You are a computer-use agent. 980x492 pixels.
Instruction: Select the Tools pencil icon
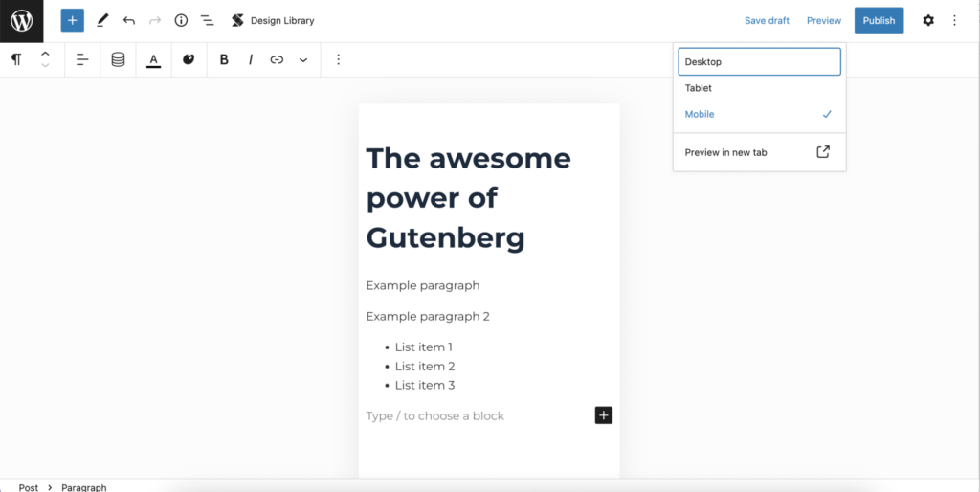click(x=102, y=20)
